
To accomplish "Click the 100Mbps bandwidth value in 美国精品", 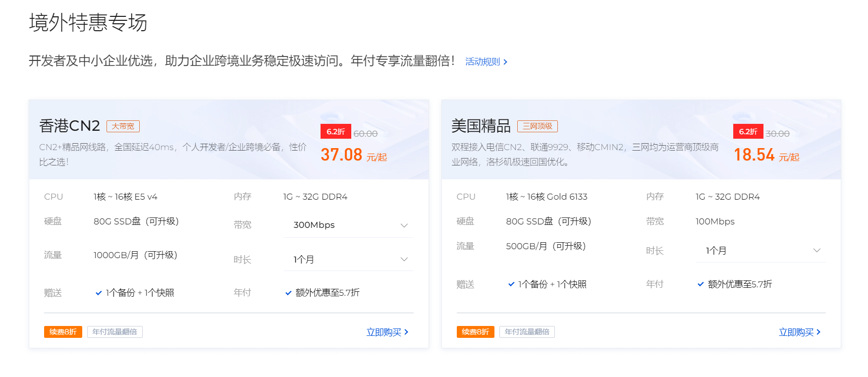I will [715, 221].
